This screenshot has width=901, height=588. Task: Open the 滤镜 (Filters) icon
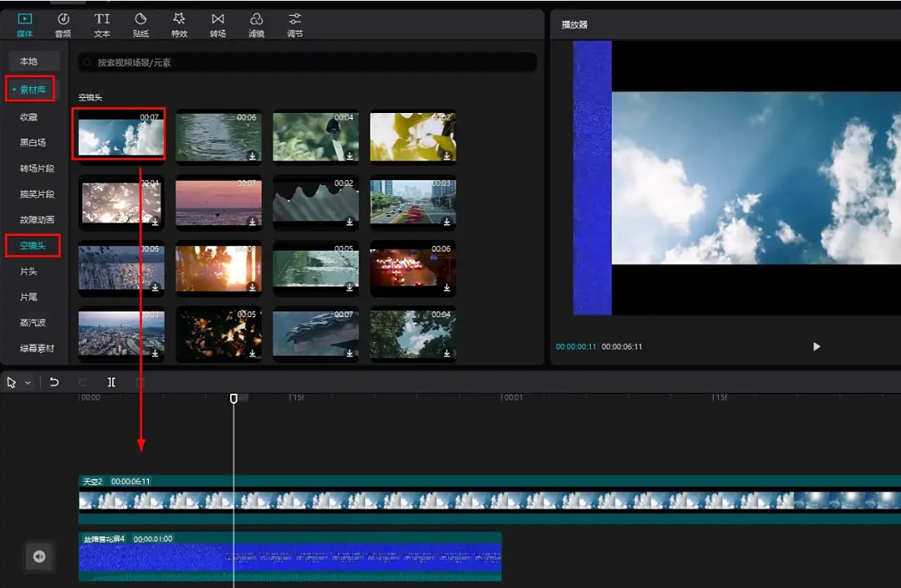256,19
